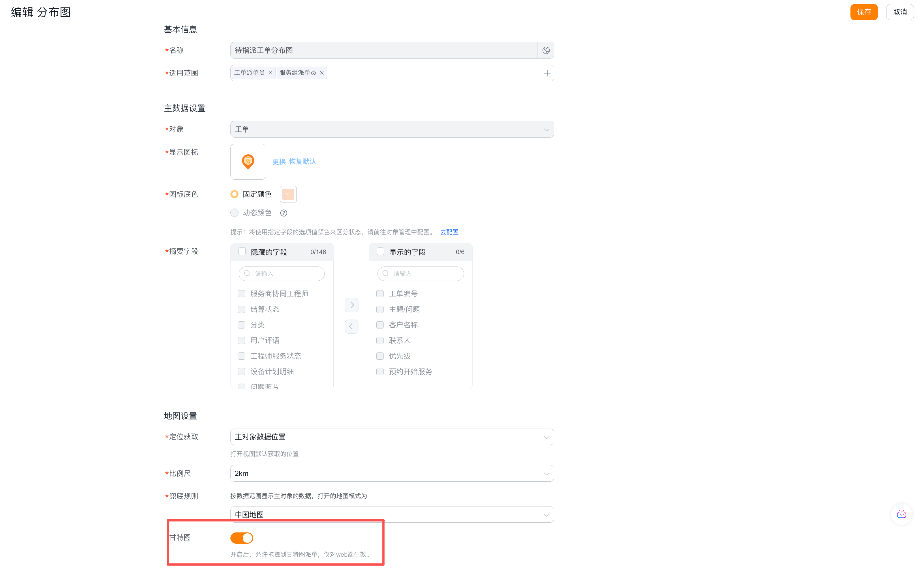
Task: Click the plus icon in 适用范围 field
Action: pos(547,73)
